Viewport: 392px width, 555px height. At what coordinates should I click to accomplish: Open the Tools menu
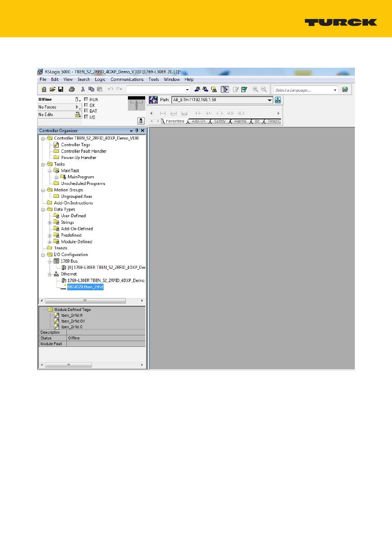pyautogui.click(x=154, y=79)
